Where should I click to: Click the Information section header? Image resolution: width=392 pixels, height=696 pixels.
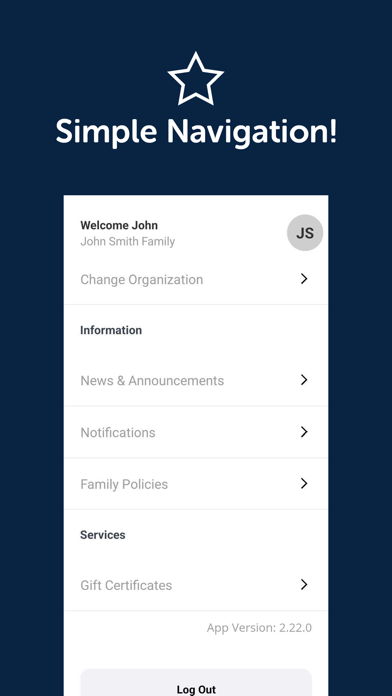[x=111, y=330]
